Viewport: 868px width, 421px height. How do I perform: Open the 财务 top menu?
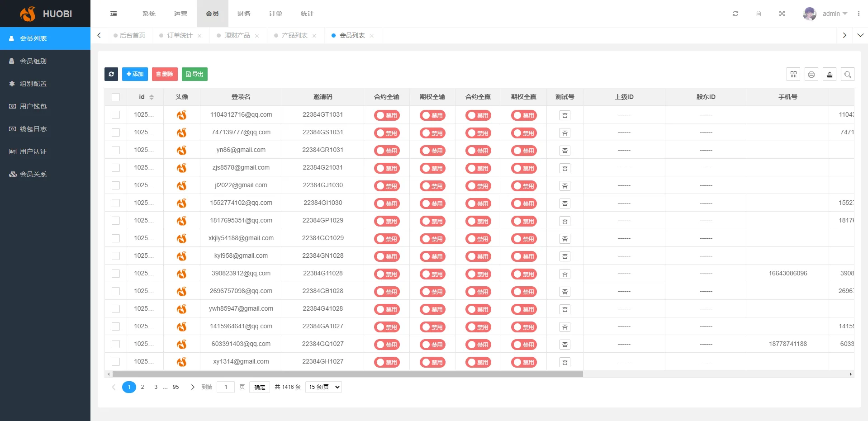pyautogui.click(x=244, y=14)
